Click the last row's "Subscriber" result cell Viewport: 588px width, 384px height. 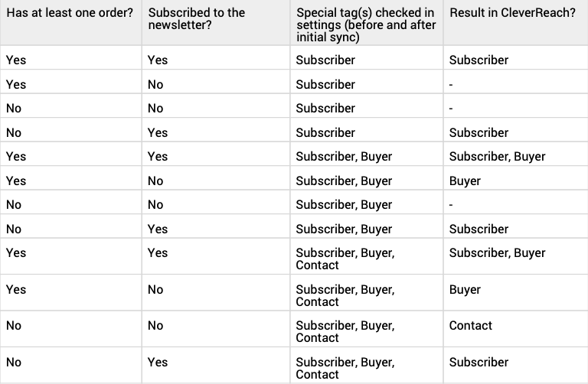point(479,363)
